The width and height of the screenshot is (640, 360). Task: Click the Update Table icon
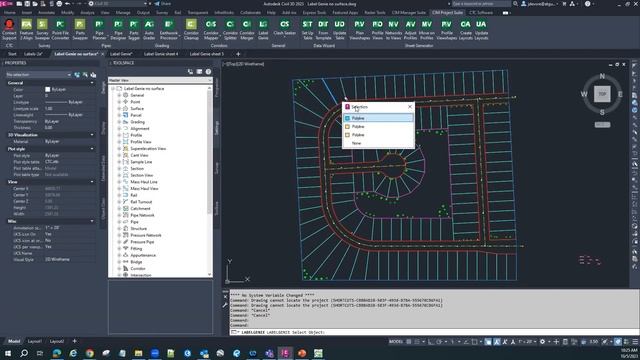pyautogui.click(x=340, y=29)
